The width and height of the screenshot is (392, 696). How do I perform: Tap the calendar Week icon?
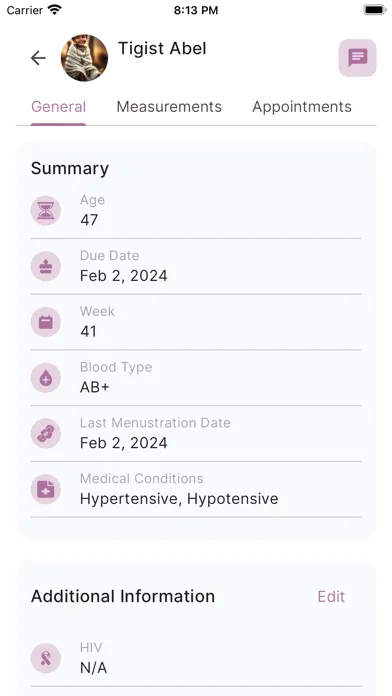[46, 322]
